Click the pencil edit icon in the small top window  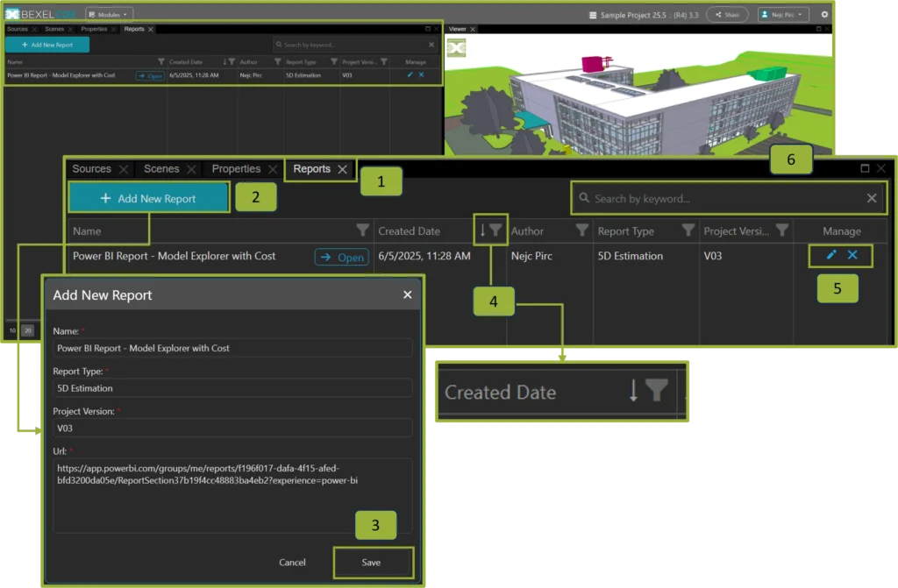tap(410, 75)
